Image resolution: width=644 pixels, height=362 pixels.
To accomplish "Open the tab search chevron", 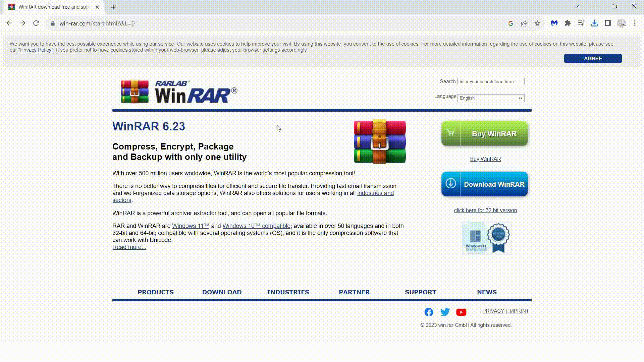I will point(577,6).
